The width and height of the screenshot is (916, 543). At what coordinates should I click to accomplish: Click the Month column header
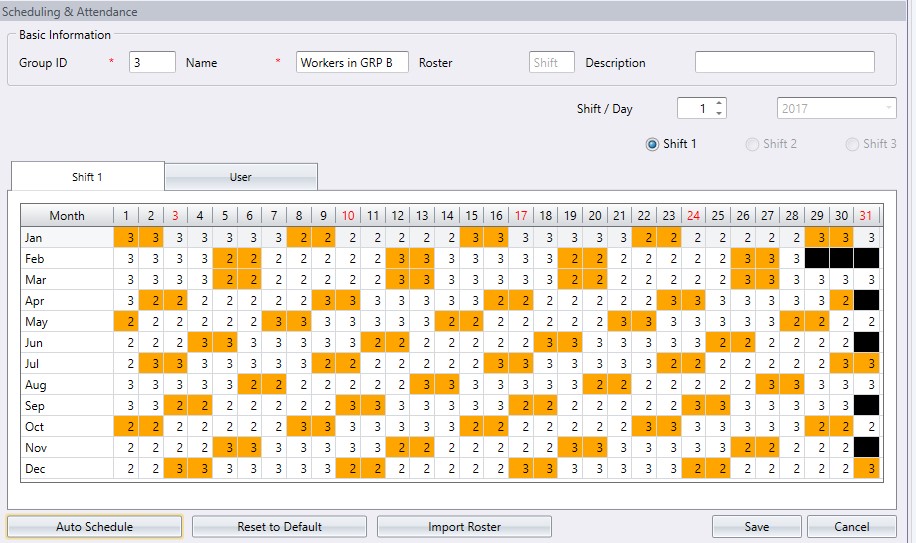tap(67, 215)
